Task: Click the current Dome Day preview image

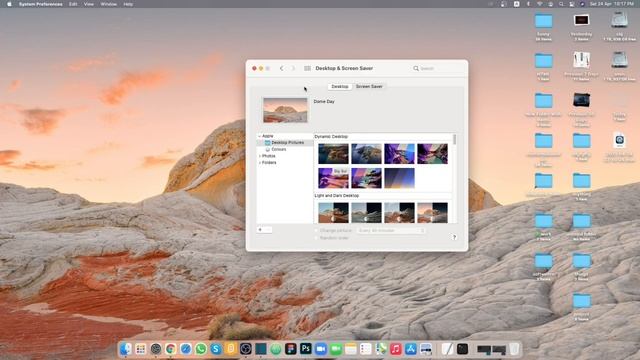Action: click(x=285, y=110)
